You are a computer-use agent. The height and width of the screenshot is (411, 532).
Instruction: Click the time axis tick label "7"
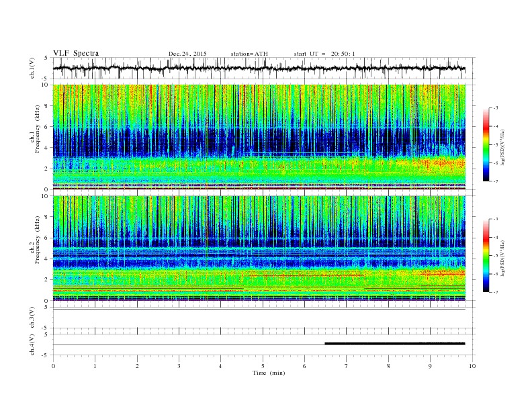[x=347, y=366]
